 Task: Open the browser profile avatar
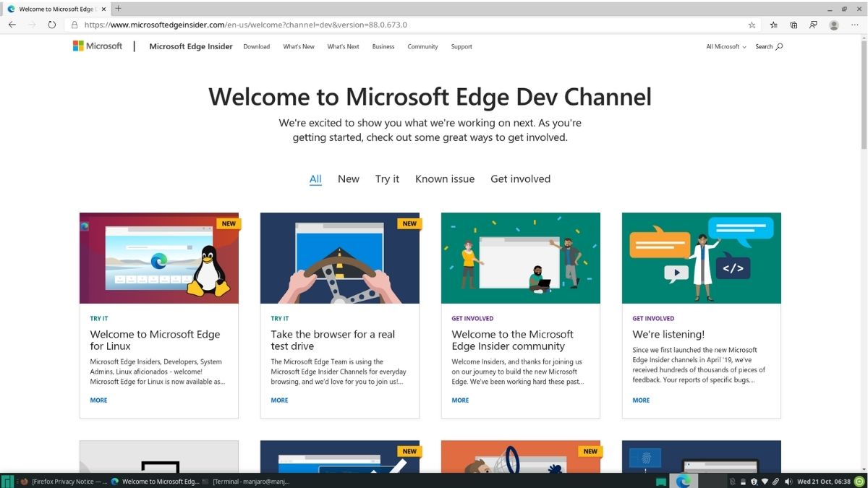833,24
